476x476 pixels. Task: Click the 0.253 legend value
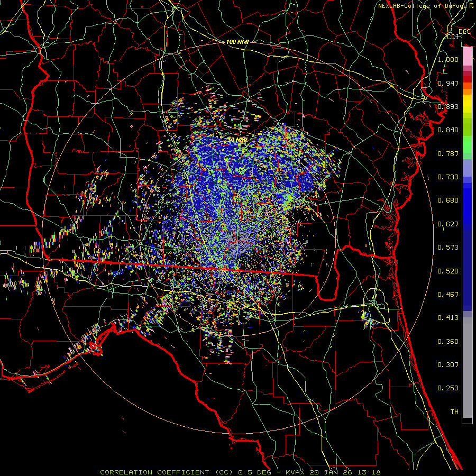448,388
